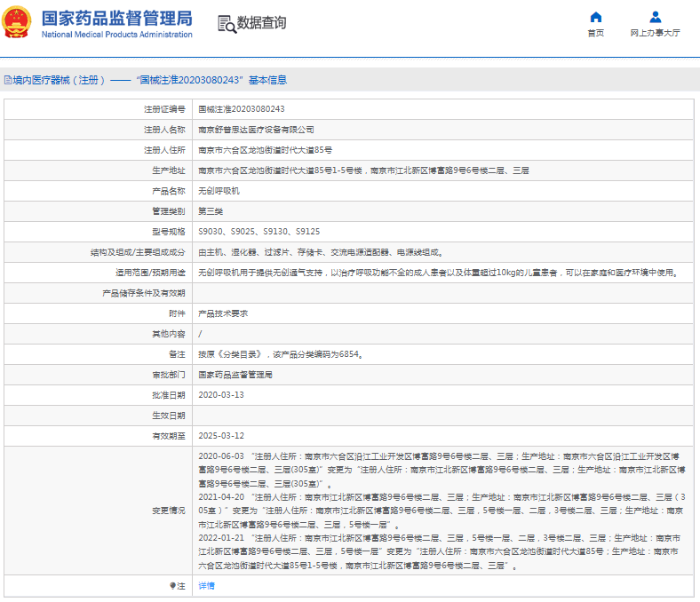The image size is (700, 602).
Task: Open the 详情 link in the 注 row
Action: point(206,586)
